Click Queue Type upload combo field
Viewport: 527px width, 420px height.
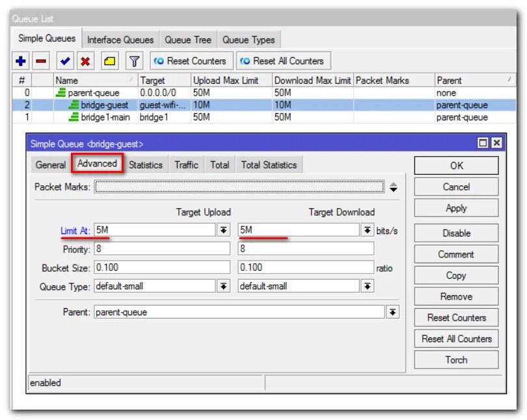[x=155, y=286]
